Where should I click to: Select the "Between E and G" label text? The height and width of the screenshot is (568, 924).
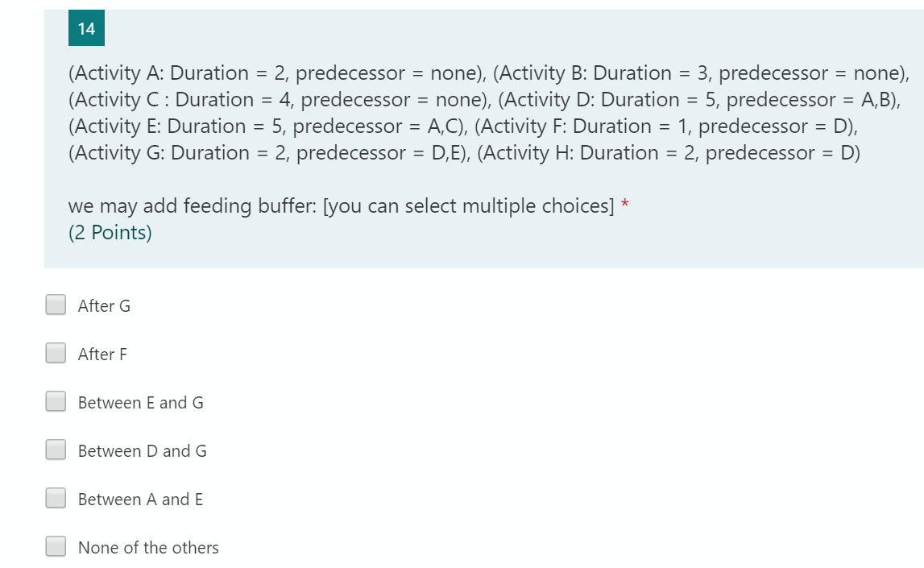pyautogui.click(x=140, y=403)
